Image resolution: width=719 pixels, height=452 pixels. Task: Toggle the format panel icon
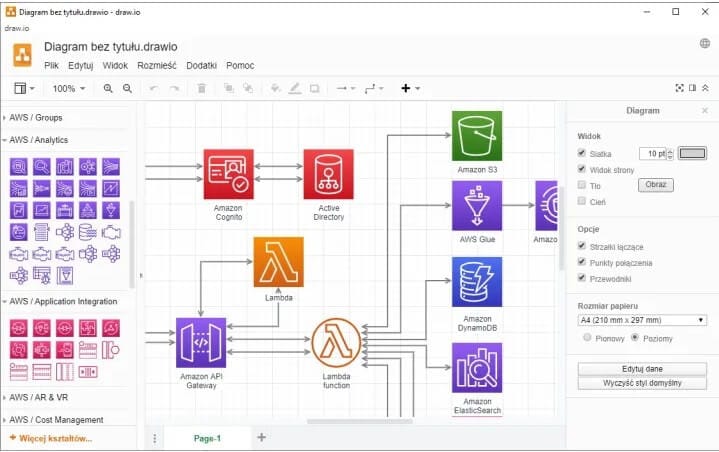click(x=692, y=88)
